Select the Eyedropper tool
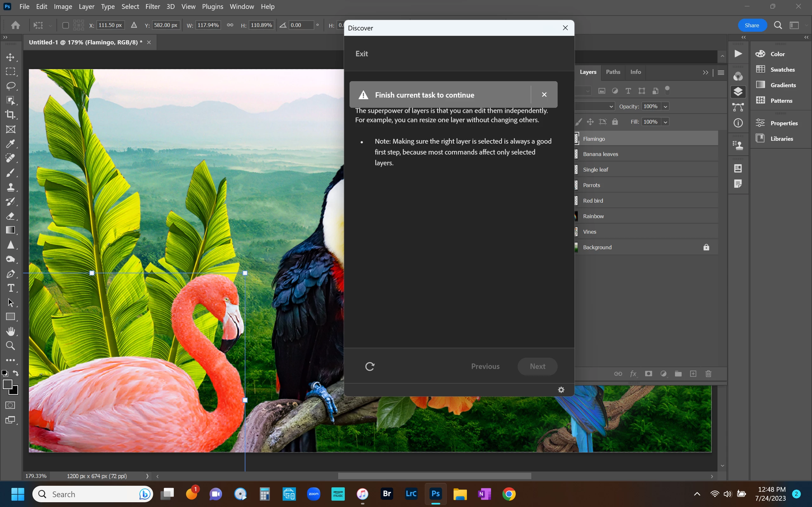The width and height of the screenshot is (812, 507). pyautogui.click(x=10, y=144)
